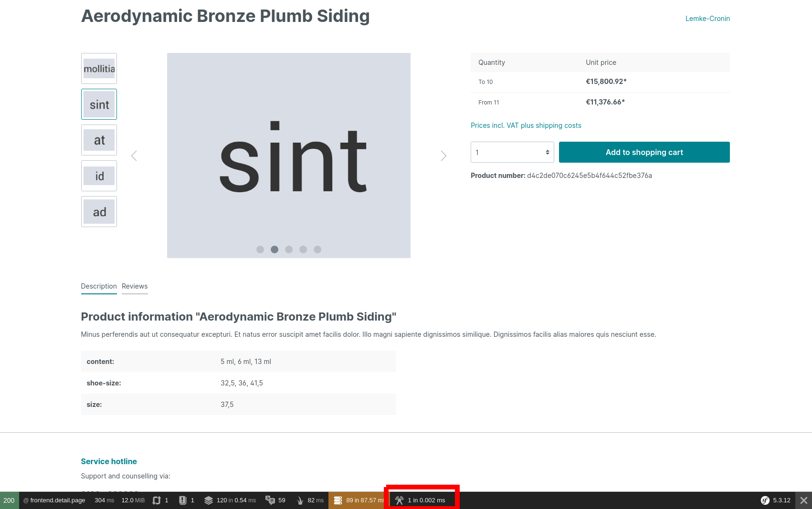Add product to shopping cart
The height and width of the screenshot is (509, 812).
(x=644, y=152)
